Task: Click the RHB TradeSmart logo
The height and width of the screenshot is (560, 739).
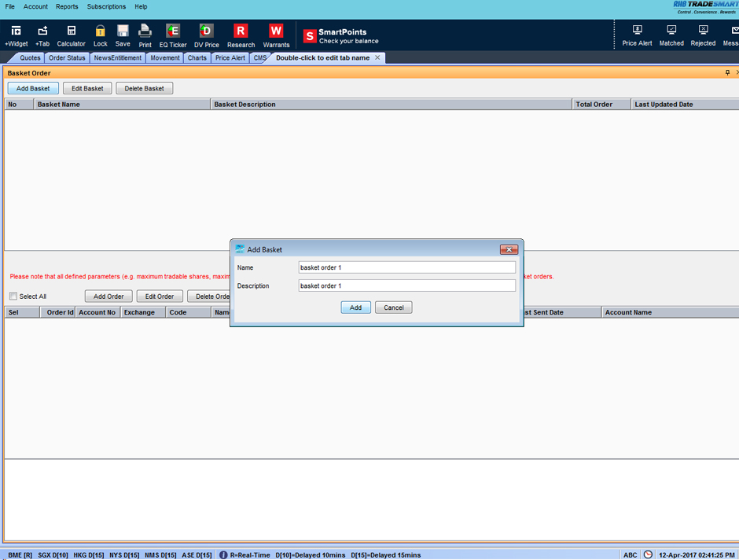Action: (705, 7)
